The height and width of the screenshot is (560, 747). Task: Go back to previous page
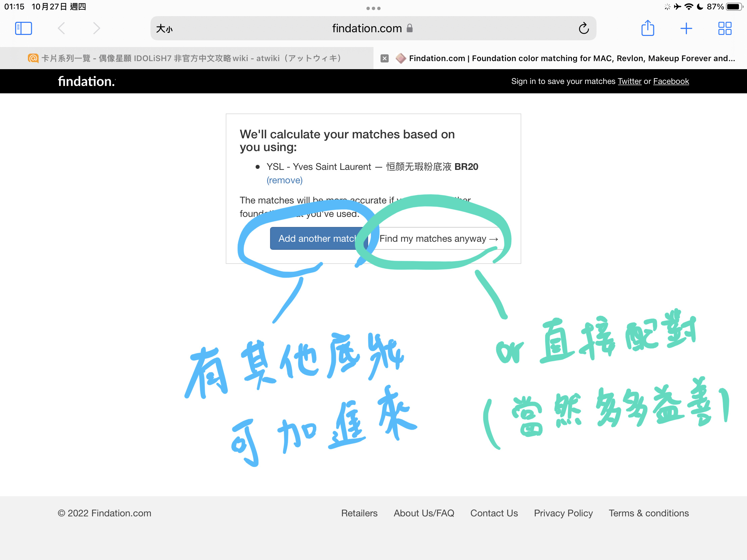tap(61, 28)
